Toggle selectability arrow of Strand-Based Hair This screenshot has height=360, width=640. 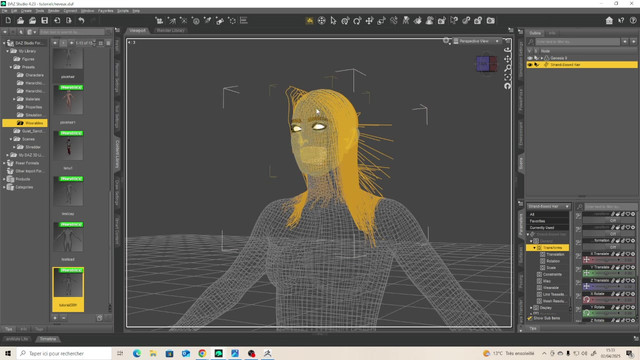tap(537, 64)
